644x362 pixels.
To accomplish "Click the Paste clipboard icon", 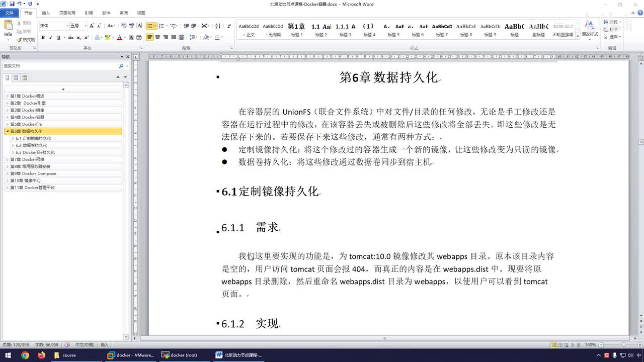I will point(8,25).
